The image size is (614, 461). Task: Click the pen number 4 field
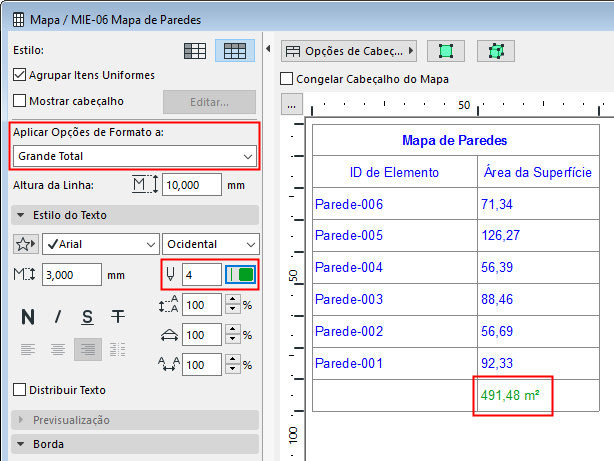pos(202,275)
